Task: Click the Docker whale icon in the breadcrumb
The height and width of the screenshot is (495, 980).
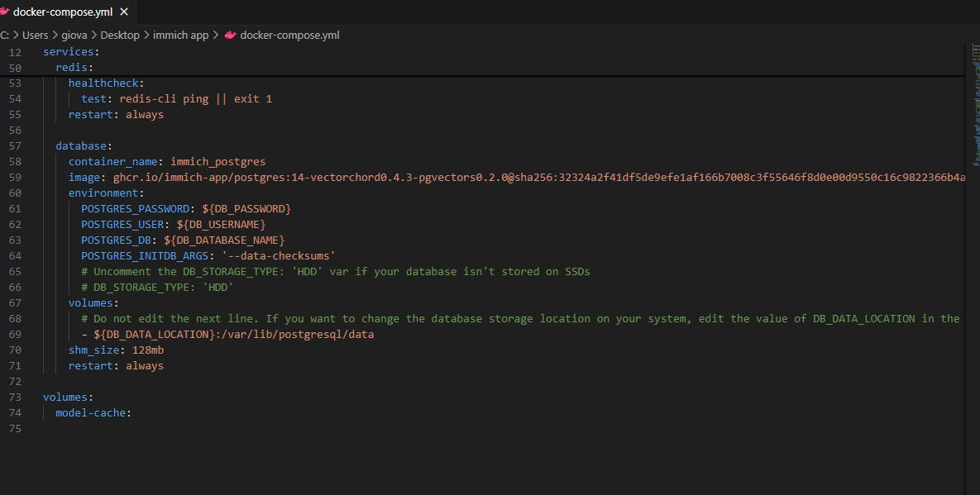Action: point(230,35)
